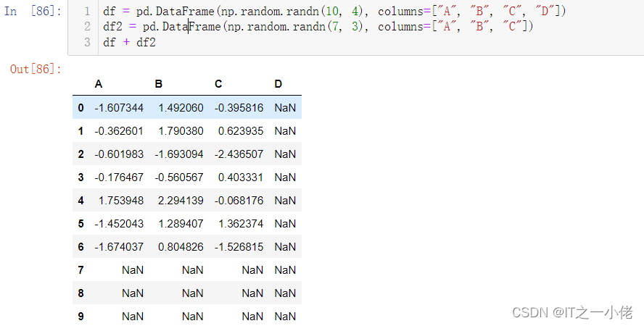Click row index 8 in the table
The width and height of the screenshot is (644, 326).
80,293
